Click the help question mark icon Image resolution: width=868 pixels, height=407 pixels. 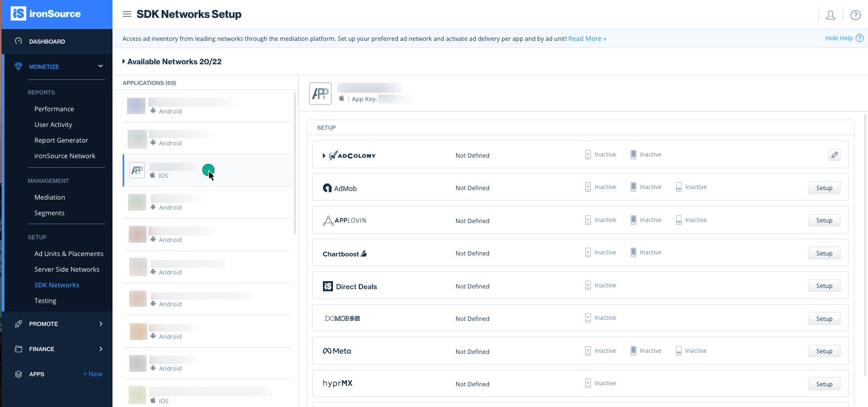coord(855,15)
